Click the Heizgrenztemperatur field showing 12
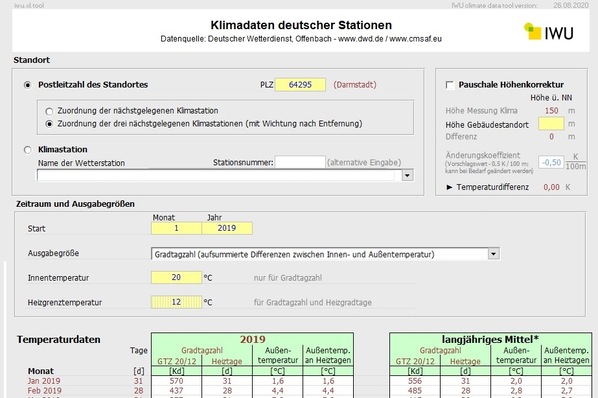598x398 pixels. (176, 302)
